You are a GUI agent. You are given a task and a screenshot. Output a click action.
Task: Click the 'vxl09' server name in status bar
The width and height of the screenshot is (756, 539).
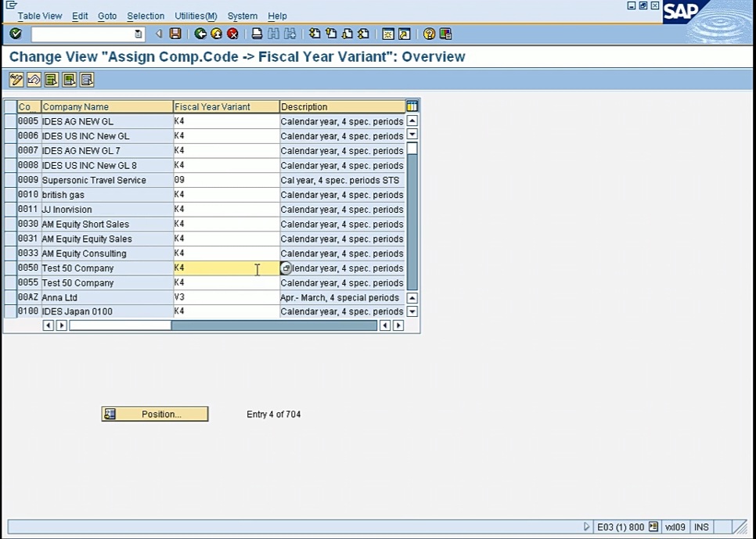(675, 527)
